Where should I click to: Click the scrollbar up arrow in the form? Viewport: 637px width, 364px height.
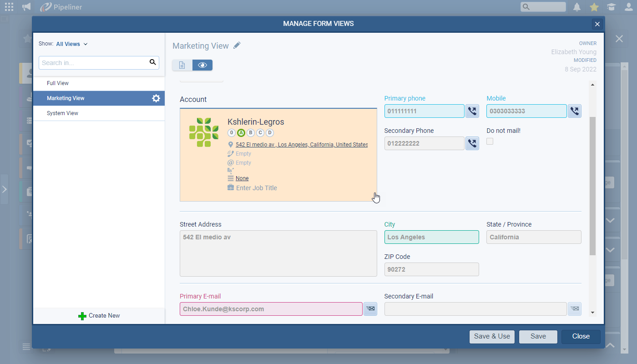[592, 85]
